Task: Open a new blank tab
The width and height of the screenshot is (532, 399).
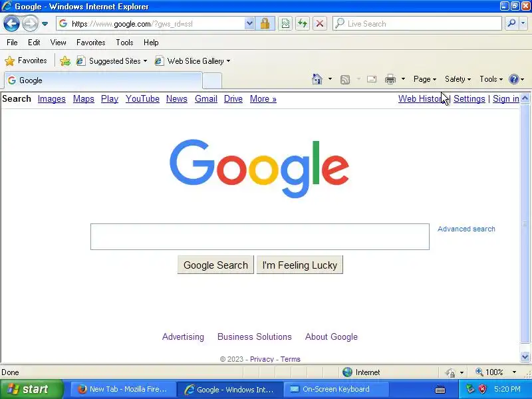Action: point(212,80)
